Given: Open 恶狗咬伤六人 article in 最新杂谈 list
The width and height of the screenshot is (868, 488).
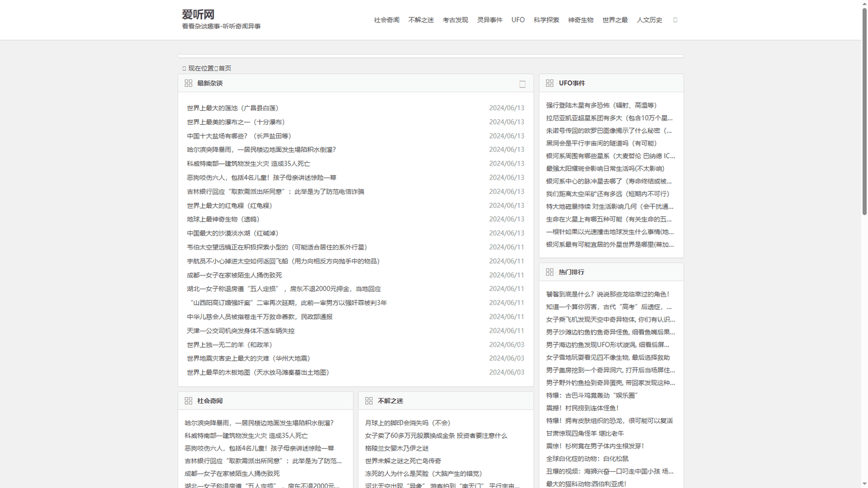Looking at the screenshot, I should point(262,178).
